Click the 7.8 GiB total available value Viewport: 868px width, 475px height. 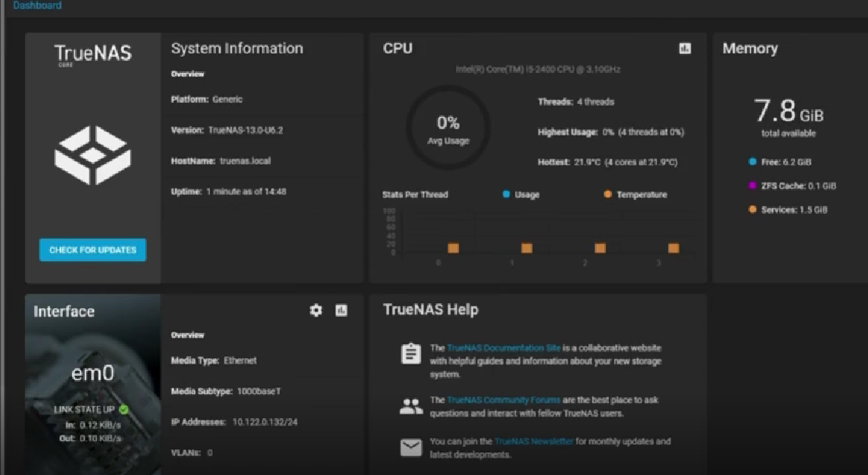coord(789,111)
